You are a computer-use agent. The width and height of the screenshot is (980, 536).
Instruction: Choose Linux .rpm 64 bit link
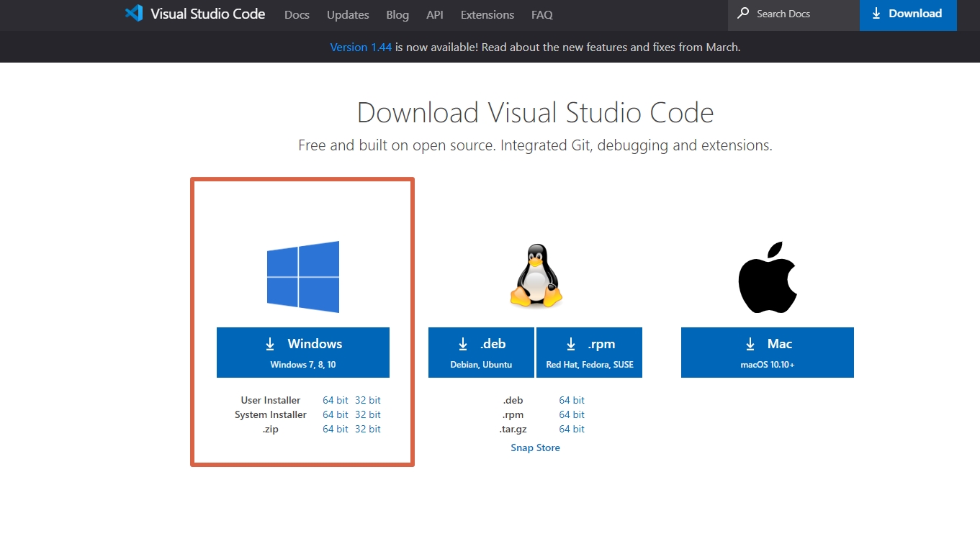[x=572, y=414]
